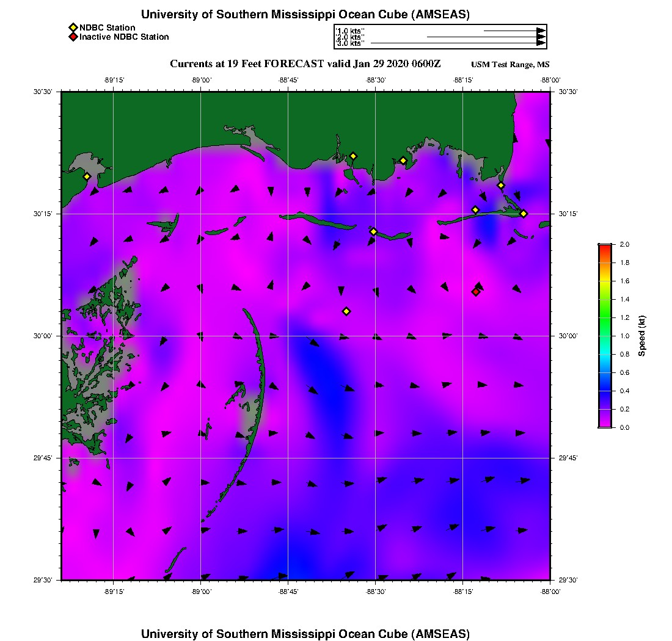Screen dimensions: 672x641
Task: Click the Speed (kt) colorbar label
Action: click(x=641, y=336)
